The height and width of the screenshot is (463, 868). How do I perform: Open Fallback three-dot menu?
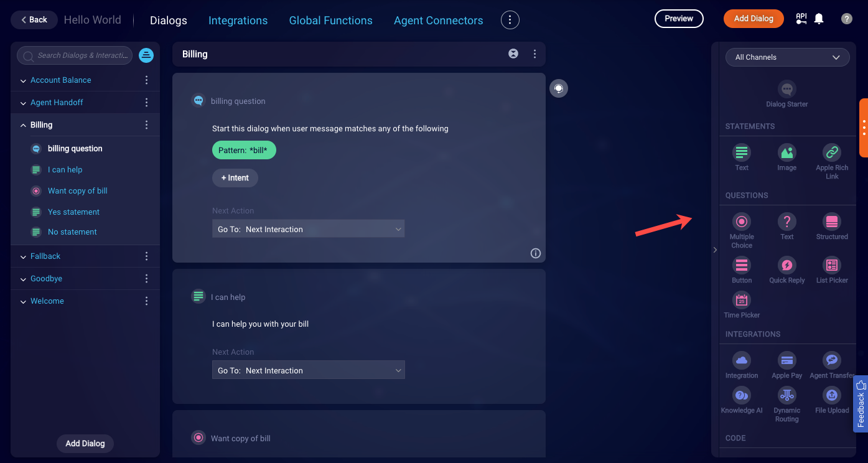147,256
